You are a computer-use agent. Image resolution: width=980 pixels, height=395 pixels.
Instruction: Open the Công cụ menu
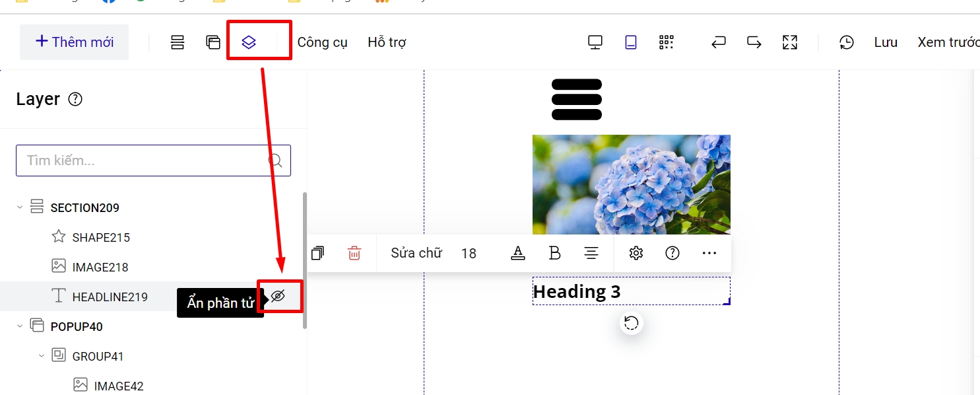coord(322,42)
